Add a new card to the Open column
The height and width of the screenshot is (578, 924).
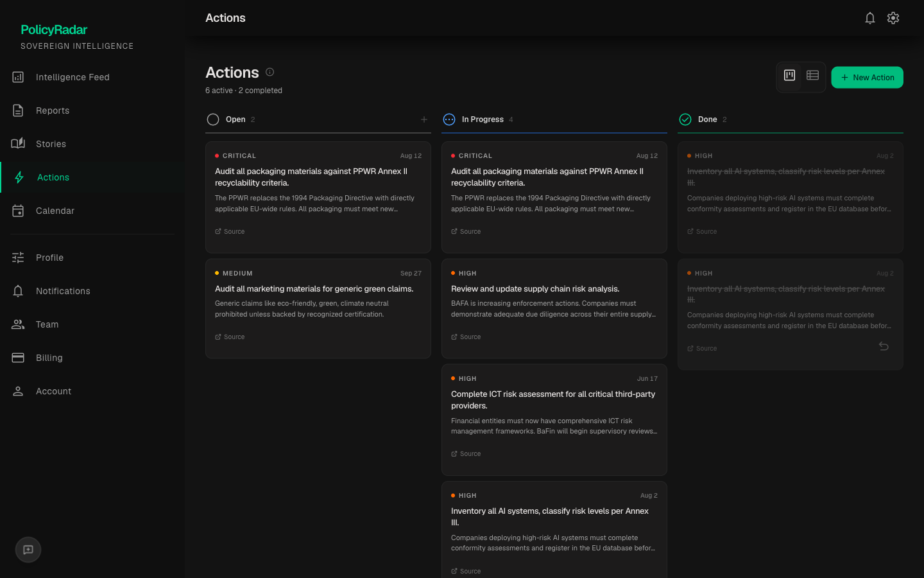click(x=424, y=119)
